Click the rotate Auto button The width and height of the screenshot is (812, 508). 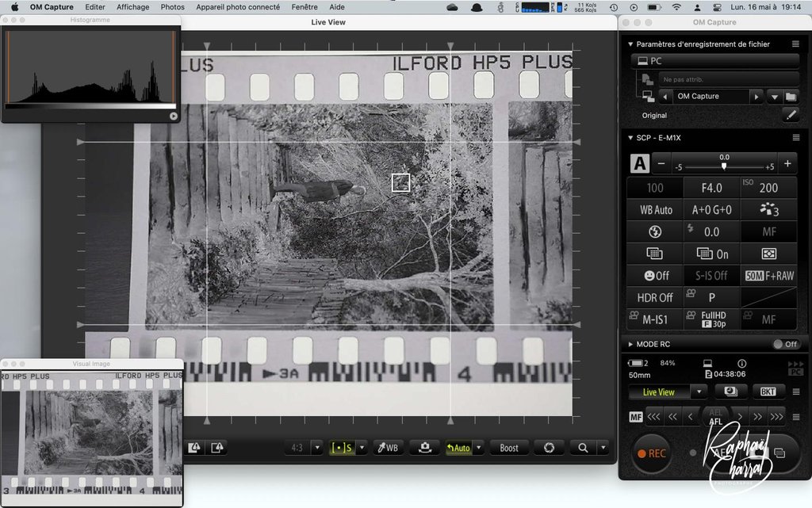(x=459, y=448)
